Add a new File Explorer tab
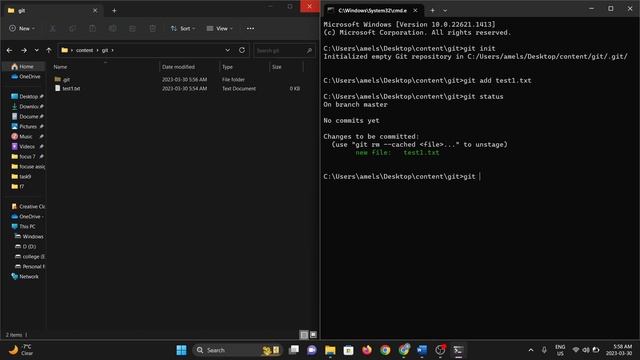 114,11
